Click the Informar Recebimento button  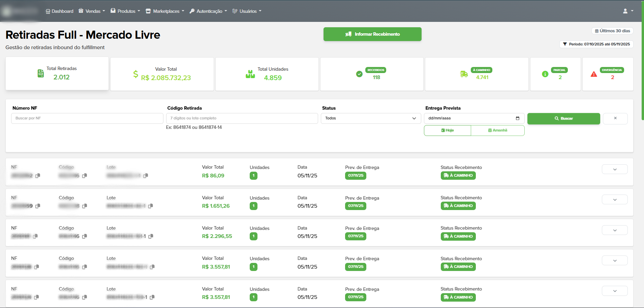click(x=372, y=34)
